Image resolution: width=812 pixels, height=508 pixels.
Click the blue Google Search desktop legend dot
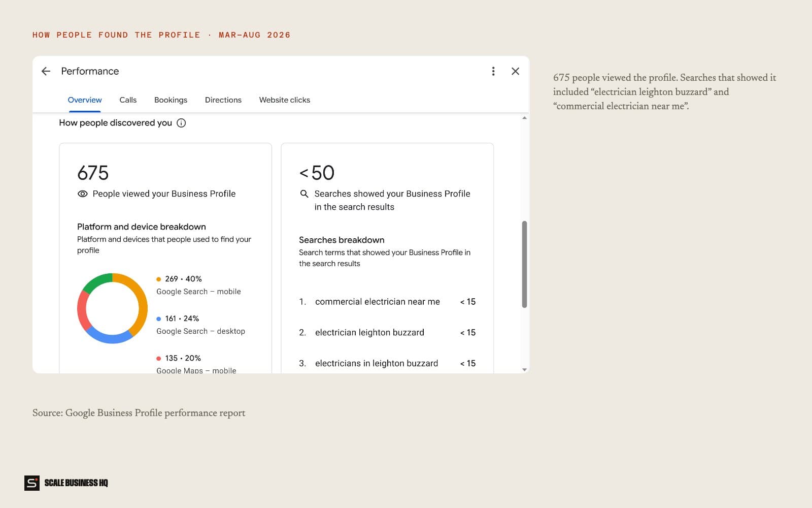[x=159, y=319]
